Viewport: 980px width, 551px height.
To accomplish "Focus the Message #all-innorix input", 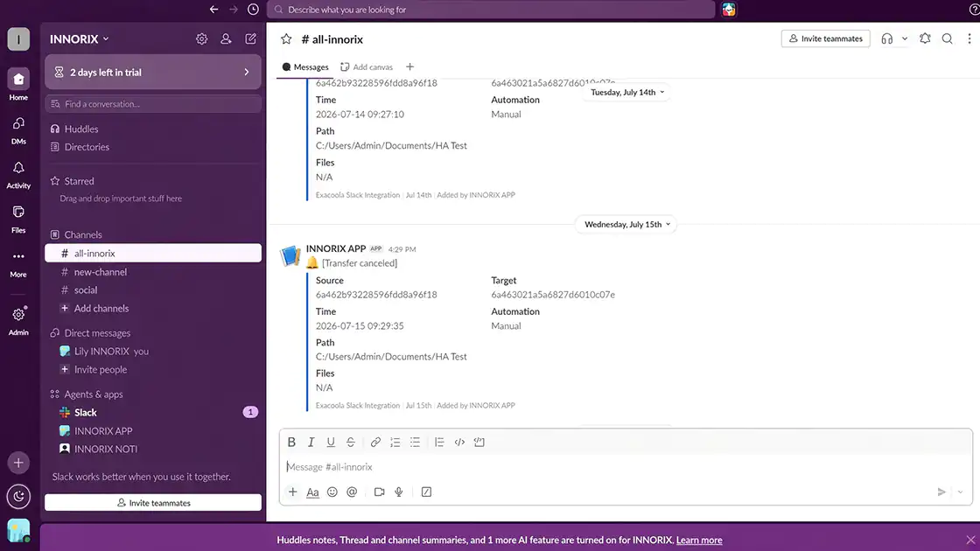I will tap(625, 467).
